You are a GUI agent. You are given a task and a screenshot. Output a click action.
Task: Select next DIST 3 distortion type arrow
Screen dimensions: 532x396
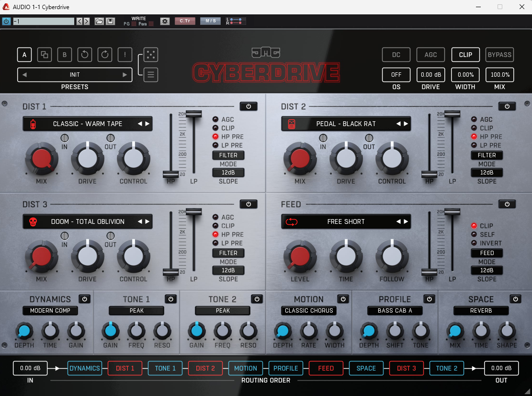[147, 222]
